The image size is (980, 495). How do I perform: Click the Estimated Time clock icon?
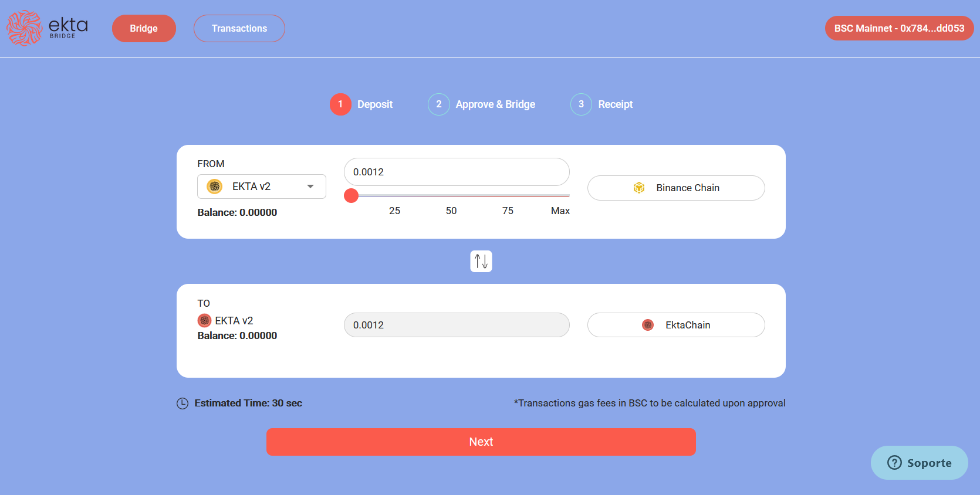coord(183,404)
